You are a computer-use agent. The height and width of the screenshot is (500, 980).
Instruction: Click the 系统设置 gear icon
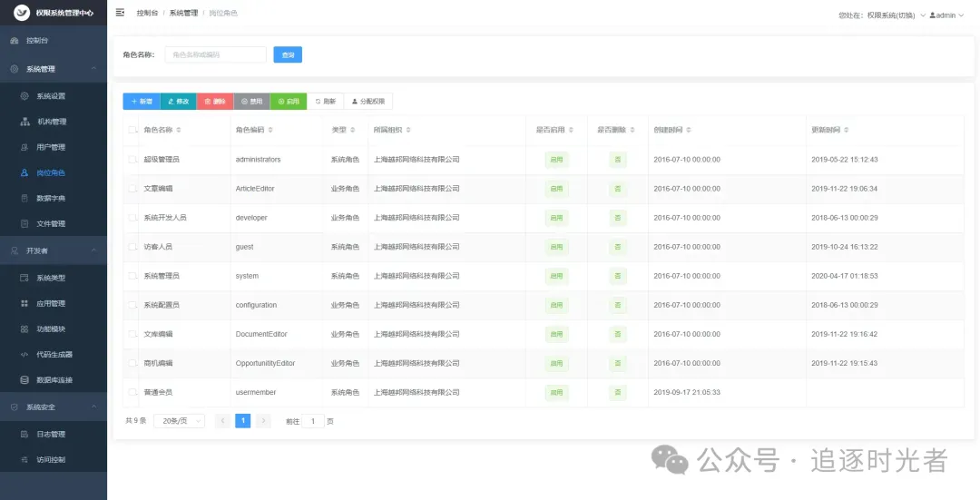(x=24, y=96)
